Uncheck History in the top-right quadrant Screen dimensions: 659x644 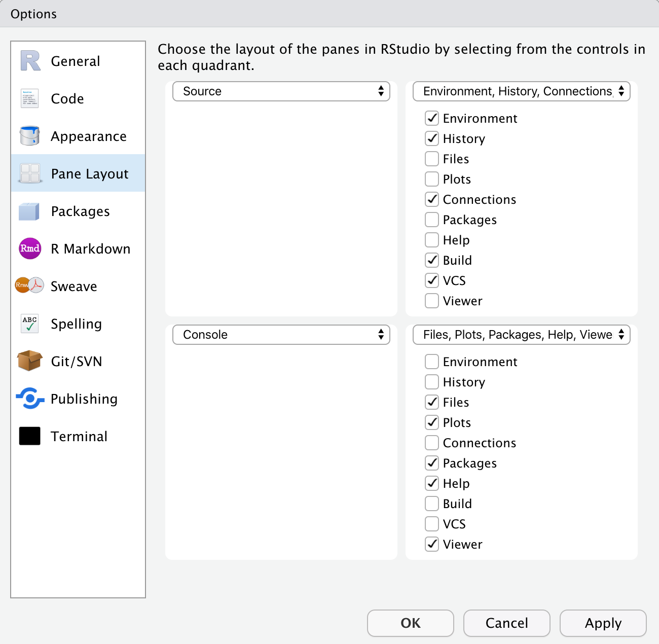pos(431,138)
